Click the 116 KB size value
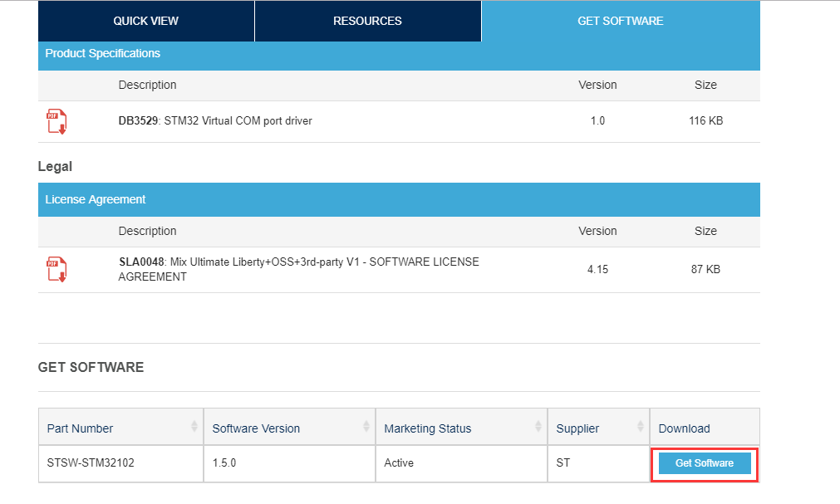Image resolution: width=840 pixels, height=504 pixels. [x=705, y=121]
